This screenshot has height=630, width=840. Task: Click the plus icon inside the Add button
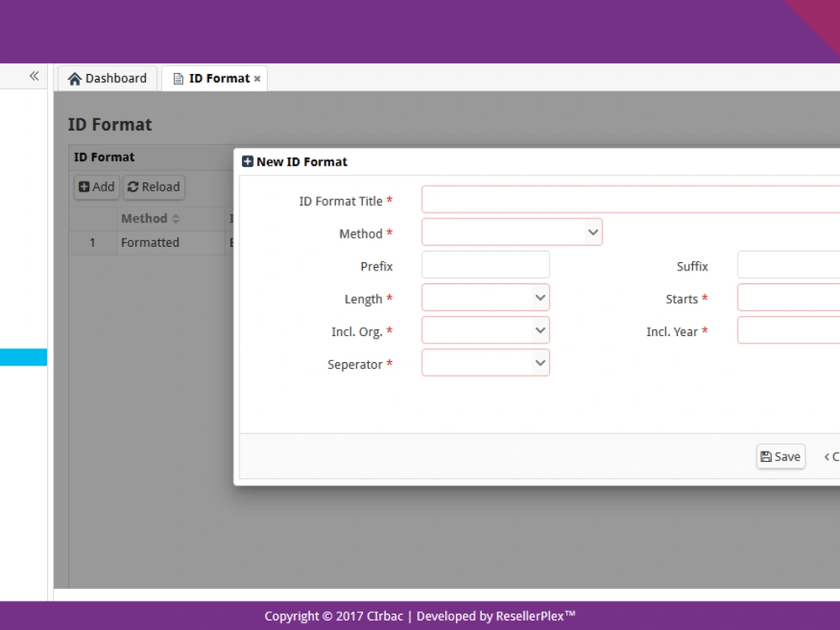[83, 186]
